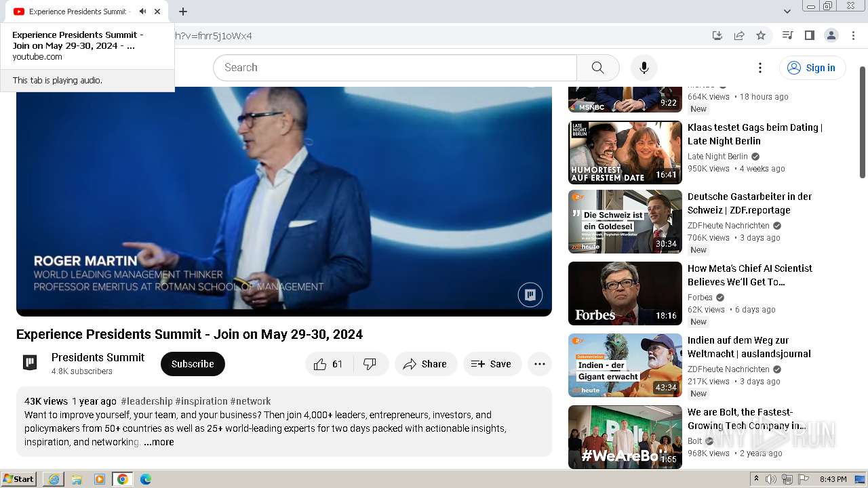
Task: Click the page vertical scrollbar
Action: pyautogui.click(x=863, y=122)
